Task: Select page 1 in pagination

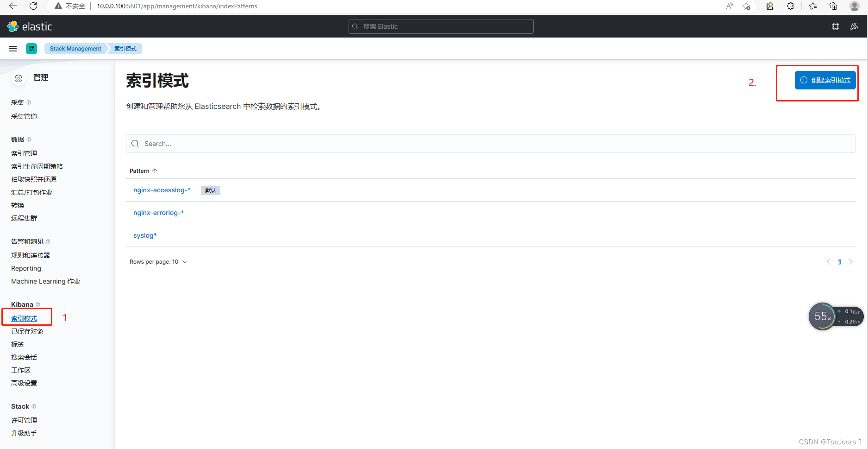Action: [x=839, y=262]
